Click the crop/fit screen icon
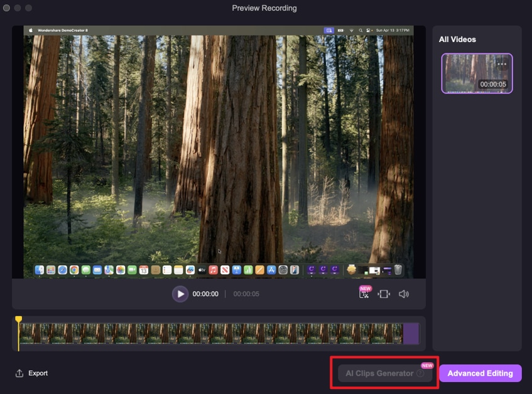Image resolution: width=532 pixels, height=394 pixels. pos(384,294)
